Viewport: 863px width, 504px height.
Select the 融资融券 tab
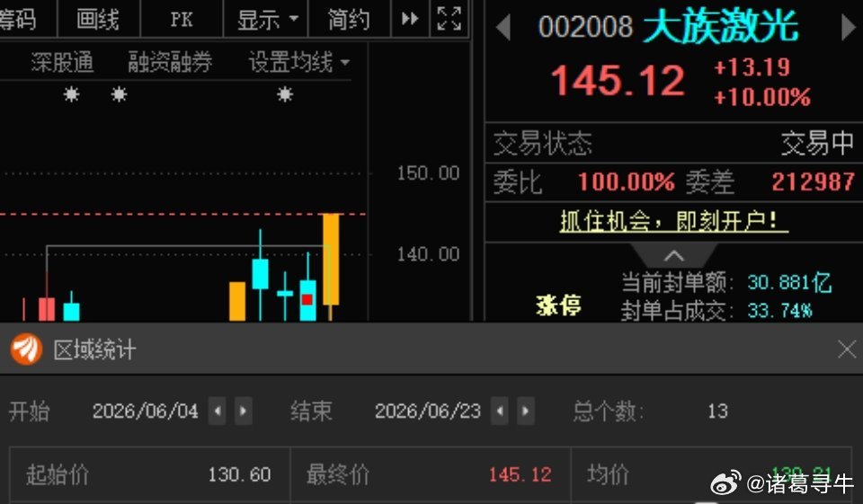tap(170, 62)
